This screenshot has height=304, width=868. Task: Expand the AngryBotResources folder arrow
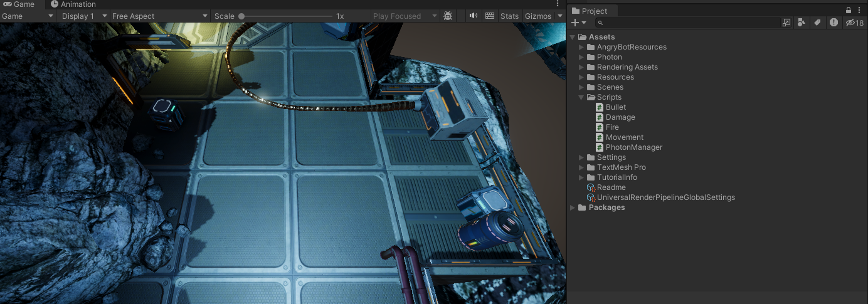coord(581,47)
